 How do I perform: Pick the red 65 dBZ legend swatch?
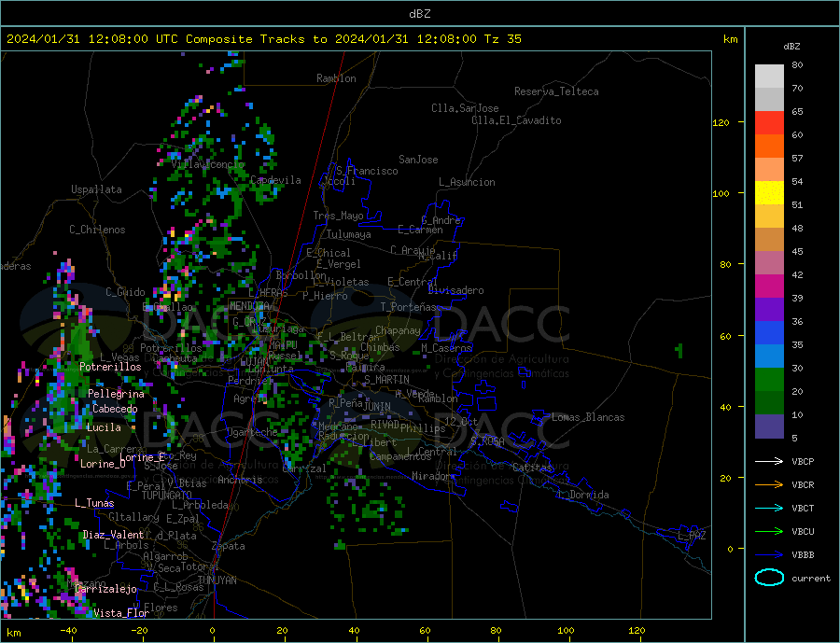(x=769, y=122)
